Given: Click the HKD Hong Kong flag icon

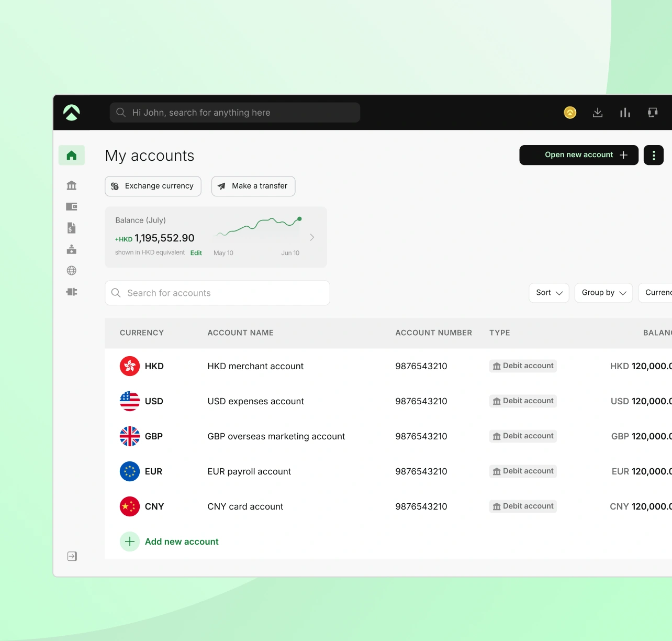Looking at the screenshot, I should click(130, 366).
